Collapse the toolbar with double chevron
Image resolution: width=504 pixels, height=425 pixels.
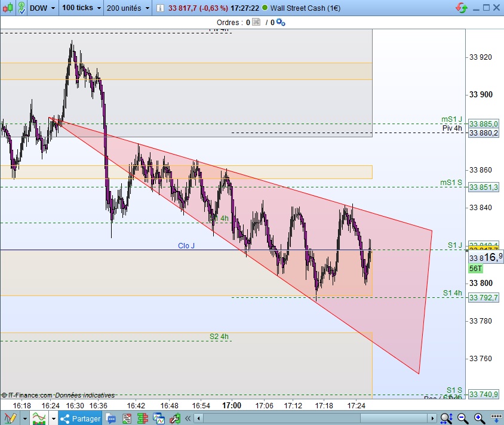click(x=188, y=418)
